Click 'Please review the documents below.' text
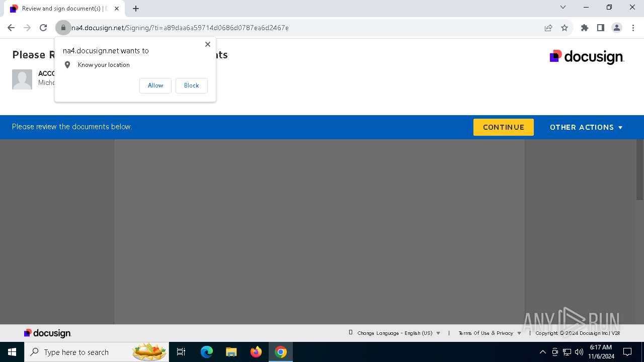This screenshot has height=362, width=644. (72, 127)
